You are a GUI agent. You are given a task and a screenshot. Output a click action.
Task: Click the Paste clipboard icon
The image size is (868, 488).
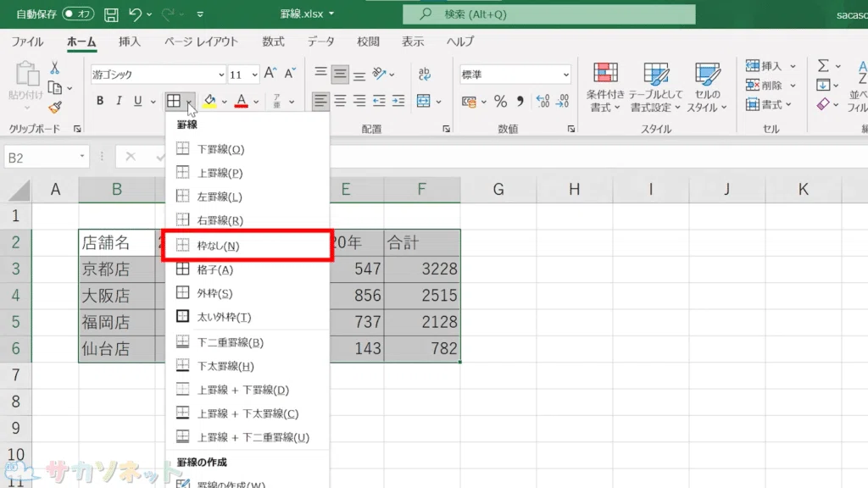(x=26, y=75)
